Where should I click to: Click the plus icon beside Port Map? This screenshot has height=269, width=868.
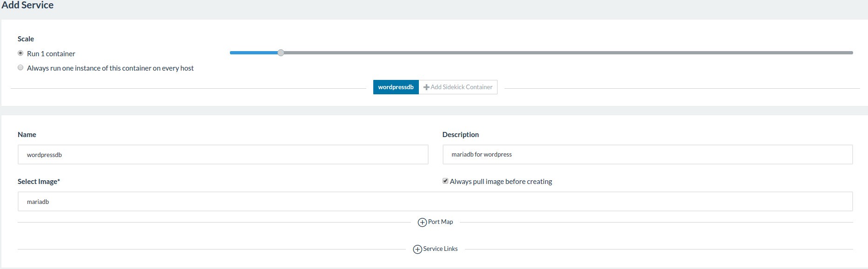click(x=422, y=223)
